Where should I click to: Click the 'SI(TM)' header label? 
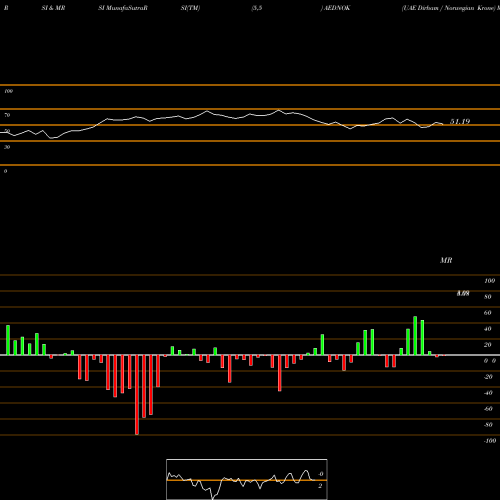(x=190, y=8)
